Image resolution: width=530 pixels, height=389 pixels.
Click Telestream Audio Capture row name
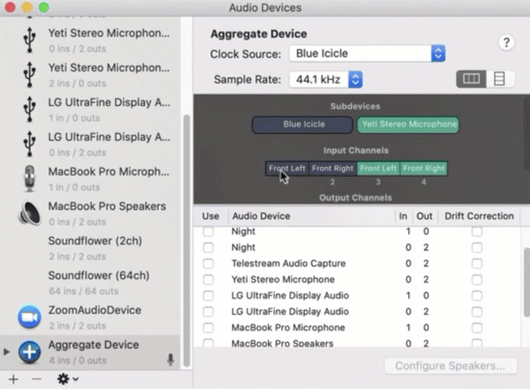tap(288, 264)
